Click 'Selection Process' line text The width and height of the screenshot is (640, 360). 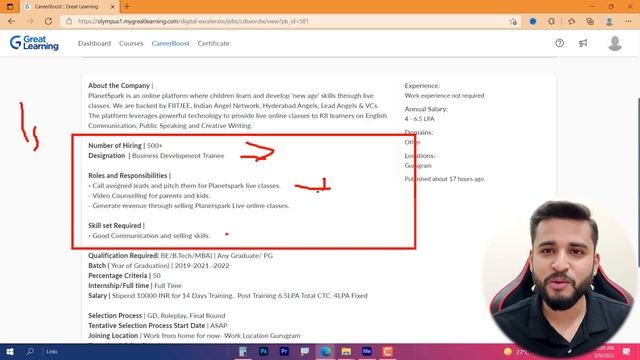(x=156, y=316)
